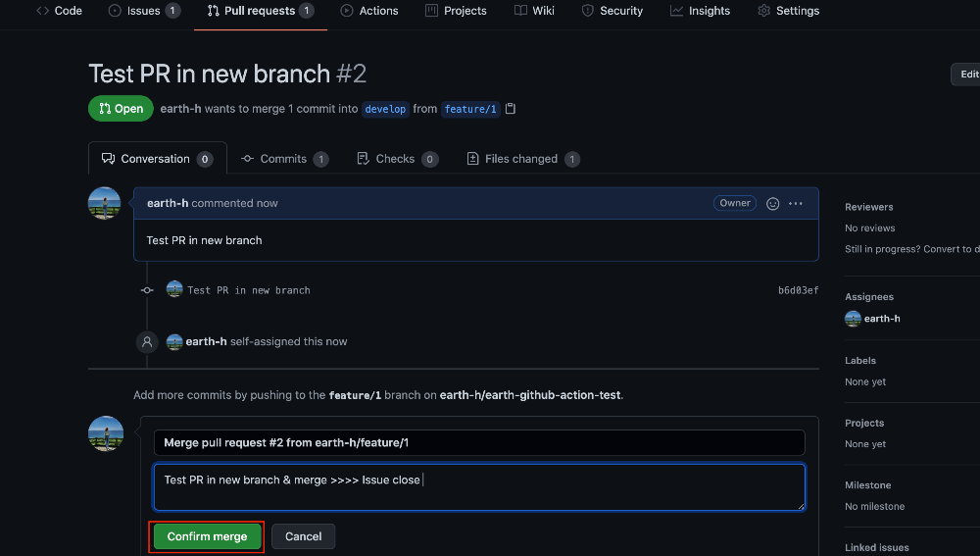
Task: Open the feature/1 head branch link
Action: pyautogui.click(x=470, y=109)
